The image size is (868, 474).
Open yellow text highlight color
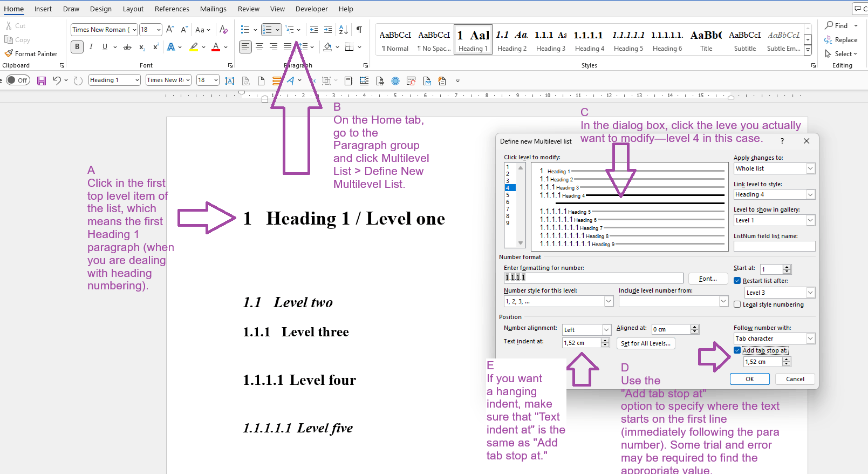194,47
